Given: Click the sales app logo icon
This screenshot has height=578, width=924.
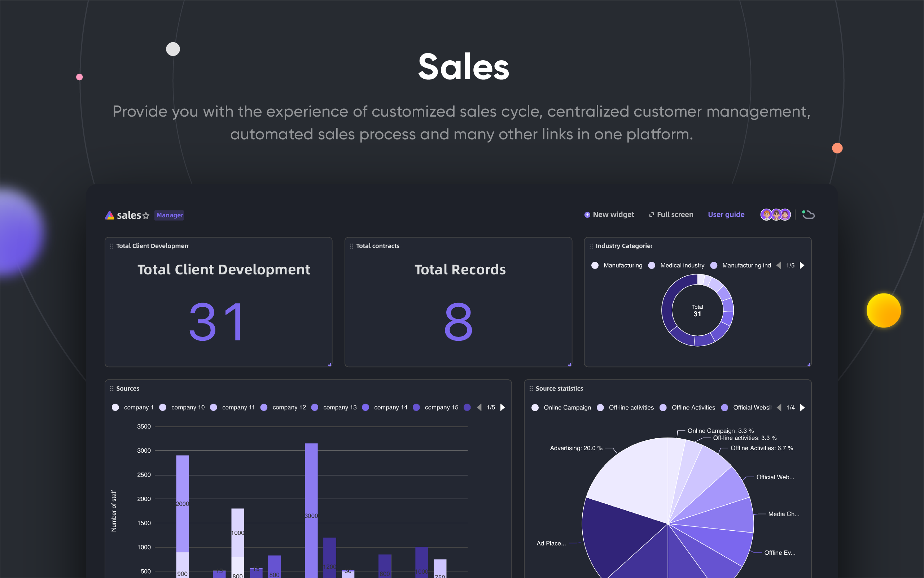Looking at the screenshot, I should click(110, 216).
